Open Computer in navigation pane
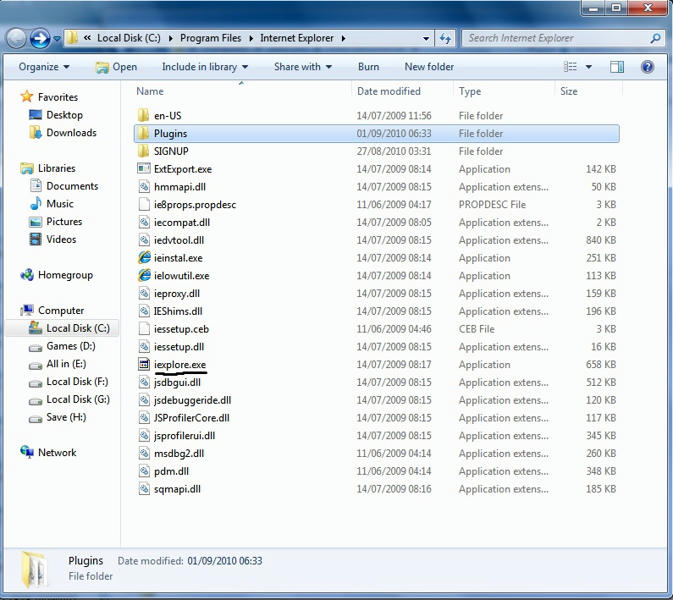 (x=61, y=310)
